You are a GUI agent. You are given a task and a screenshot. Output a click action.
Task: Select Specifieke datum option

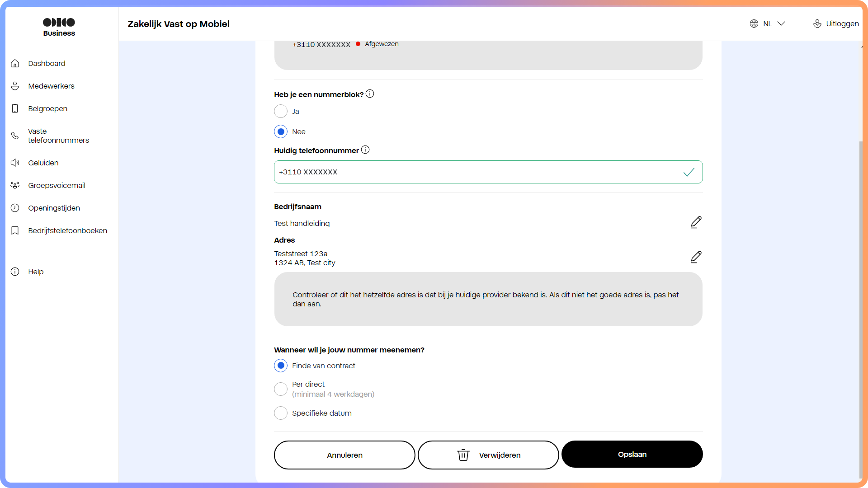(281, 413)
